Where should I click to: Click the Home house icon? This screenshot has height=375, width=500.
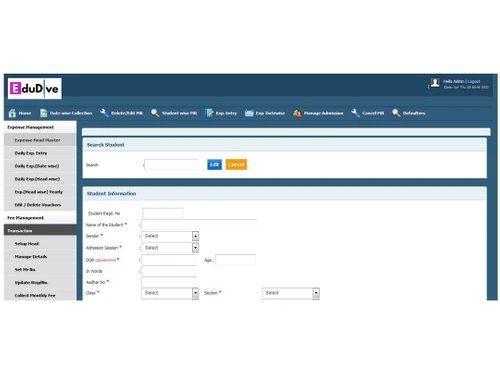[x=12, y=113]
